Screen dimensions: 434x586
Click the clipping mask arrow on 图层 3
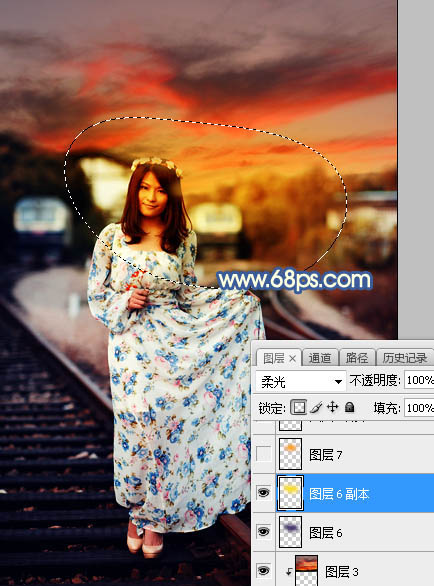tap(289, 572)
